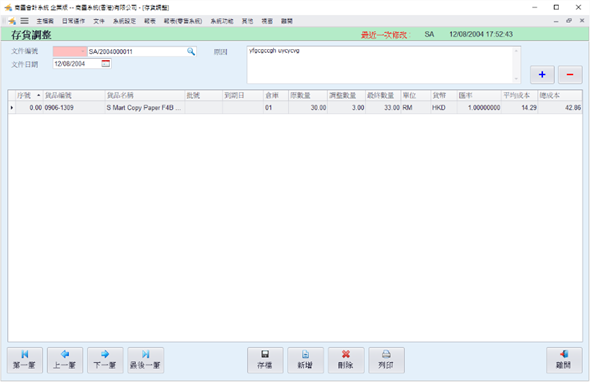The width and height of the screenshot is (590, 382).
Task: Open the 其他 menu
Action: click(x=247, y=21)
